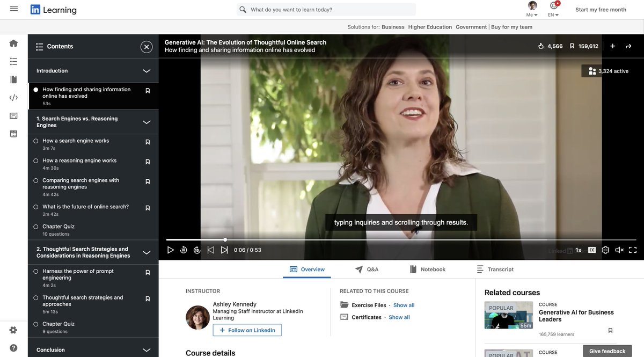Open Ashley Kennedy's instructor photo

coord(197,317)
